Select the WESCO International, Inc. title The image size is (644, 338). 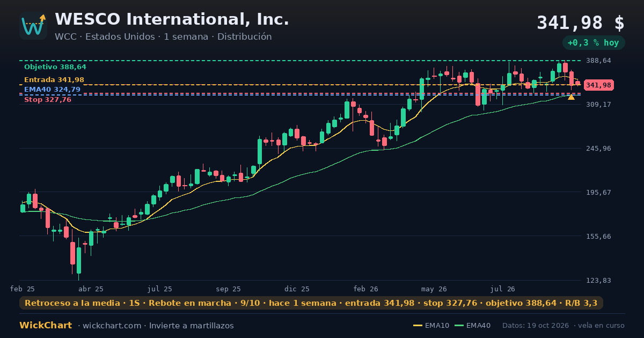[x=172, y=19]
